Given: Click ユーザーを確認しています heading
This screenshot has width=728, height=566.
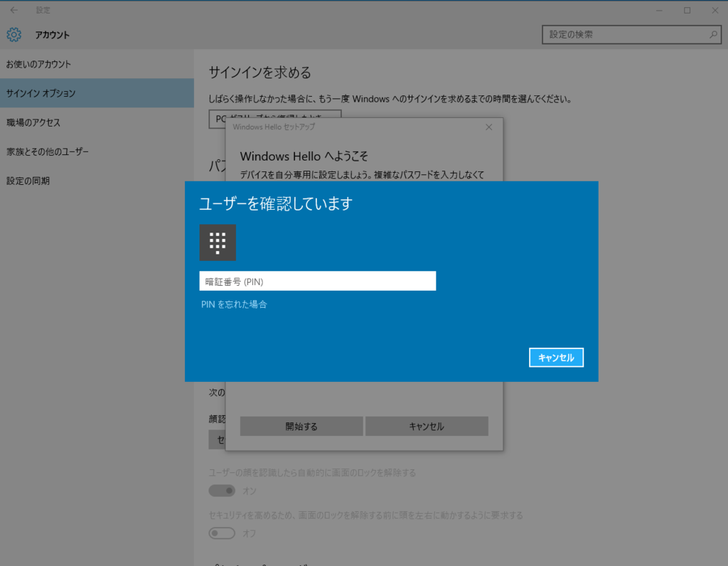Looking at the screenshot, I should pos(276,203).
